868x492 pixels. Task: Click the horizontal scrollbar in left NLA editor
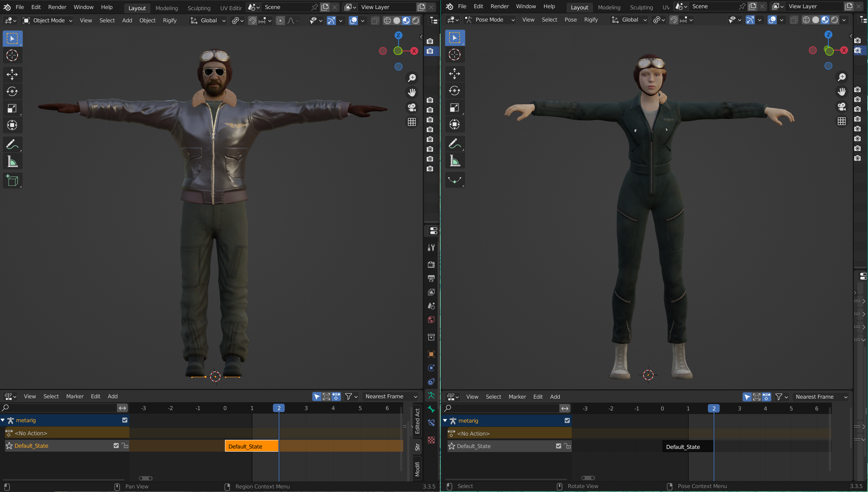pos(146,478)
